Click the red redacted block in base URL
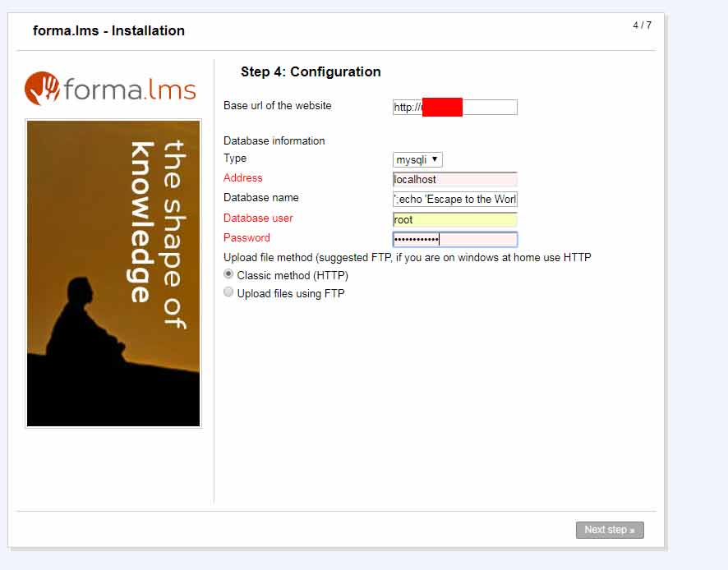The height and width of the screenshot is (570, 728). pos(442,108)
